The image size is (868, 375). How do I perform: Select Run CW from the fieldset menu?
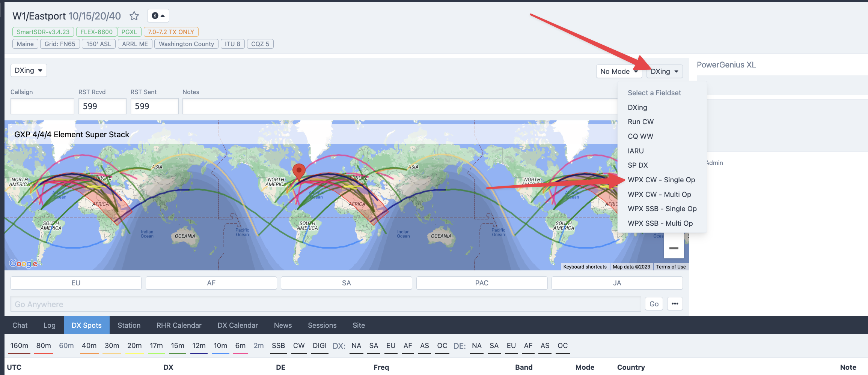[x=641, y=122]
